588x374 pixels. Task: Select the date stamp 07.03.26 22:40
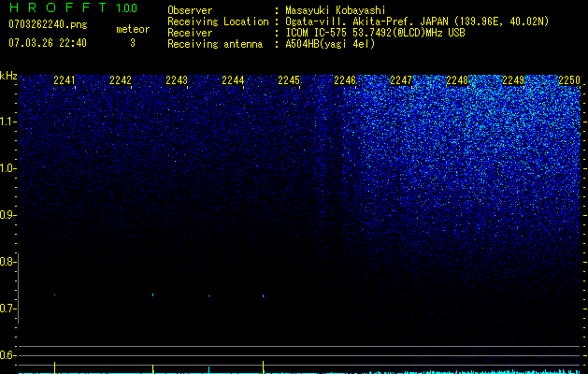[x=48, y=43]
